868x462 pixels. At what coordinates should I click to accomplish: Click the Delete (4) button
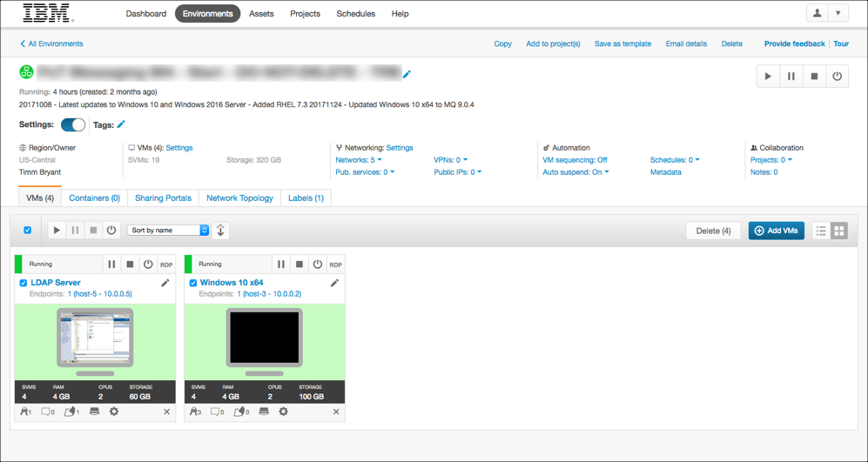[713, 231]
